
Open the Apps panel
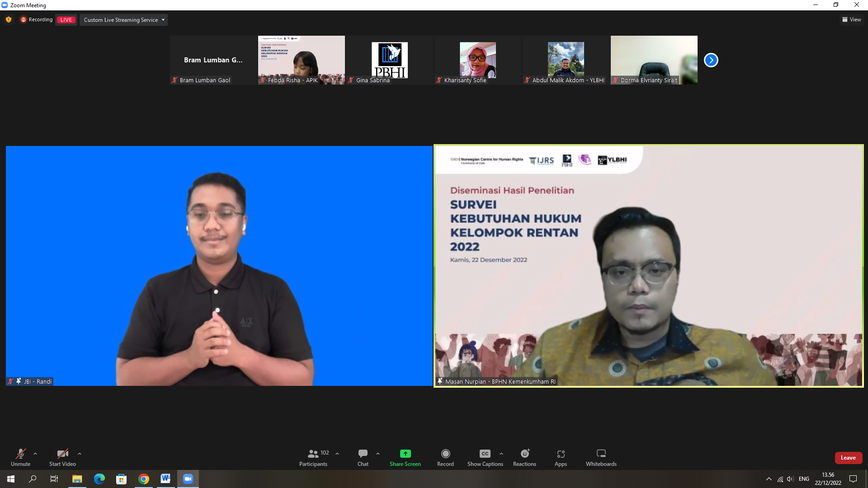pos(561,454)
